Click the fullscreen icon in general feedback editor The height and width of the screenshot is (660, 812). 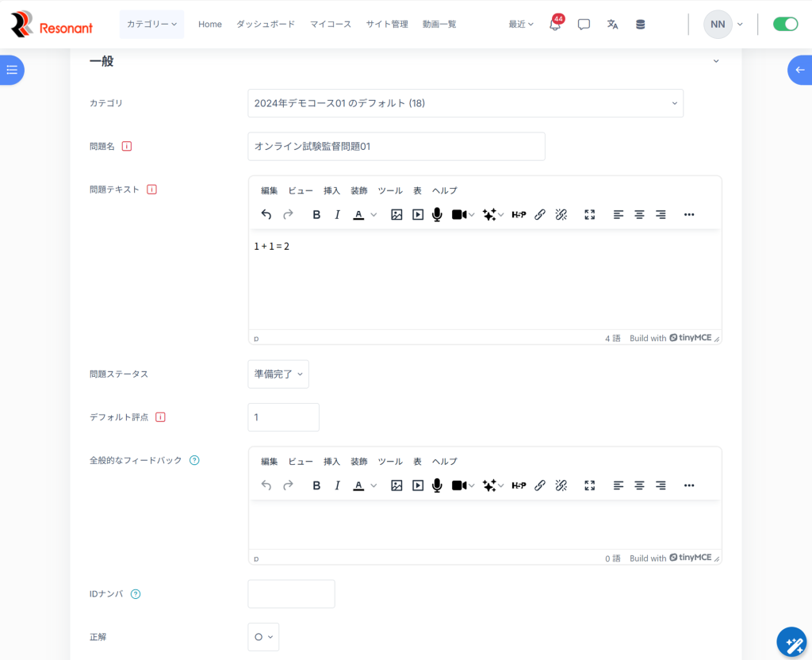(589, 485)
